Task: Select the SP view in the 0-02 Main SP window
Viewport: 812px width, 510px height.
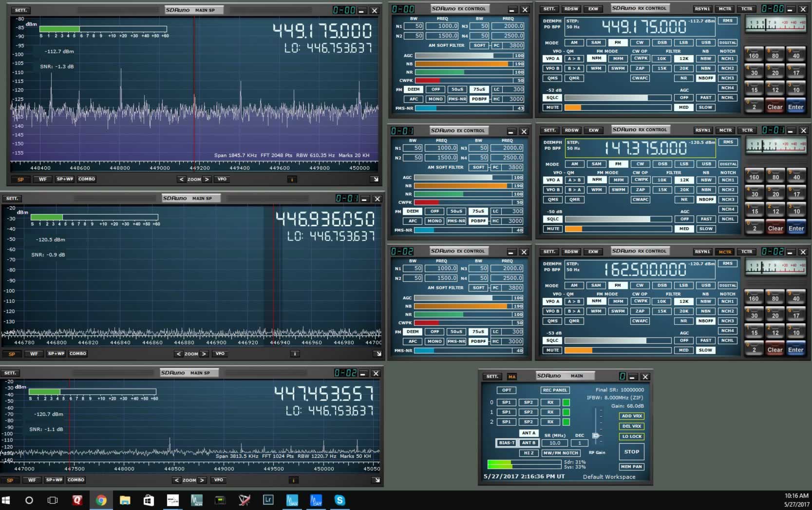Action: point(10,480)
